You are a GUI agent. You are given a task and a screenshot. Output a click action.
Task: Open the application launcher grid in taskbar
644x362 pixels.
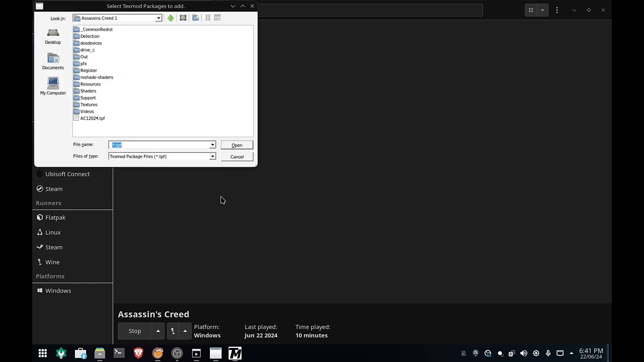click(43, 353)
